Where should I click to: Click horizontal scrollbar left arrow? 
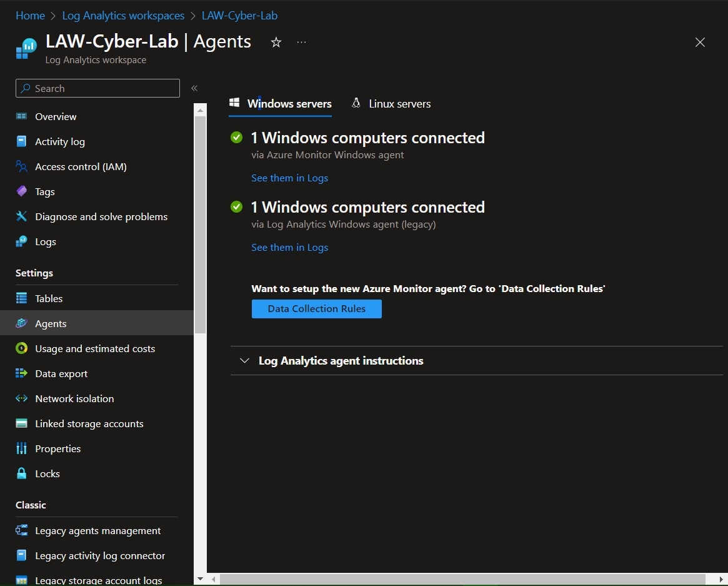click(214, 580)
